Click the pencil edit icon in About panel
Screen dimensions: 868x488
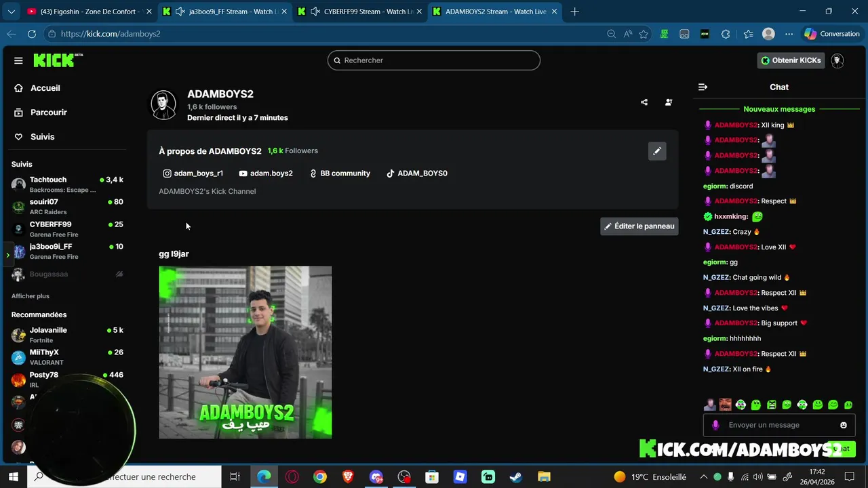pos(657,151)
